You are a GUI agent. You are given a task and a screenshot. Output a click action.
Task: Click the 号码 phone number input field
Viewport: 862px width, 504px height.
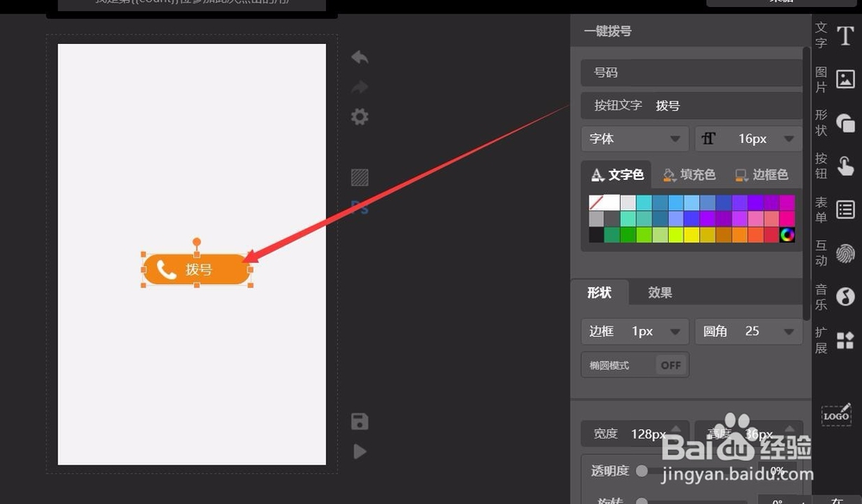pos(690,72)
